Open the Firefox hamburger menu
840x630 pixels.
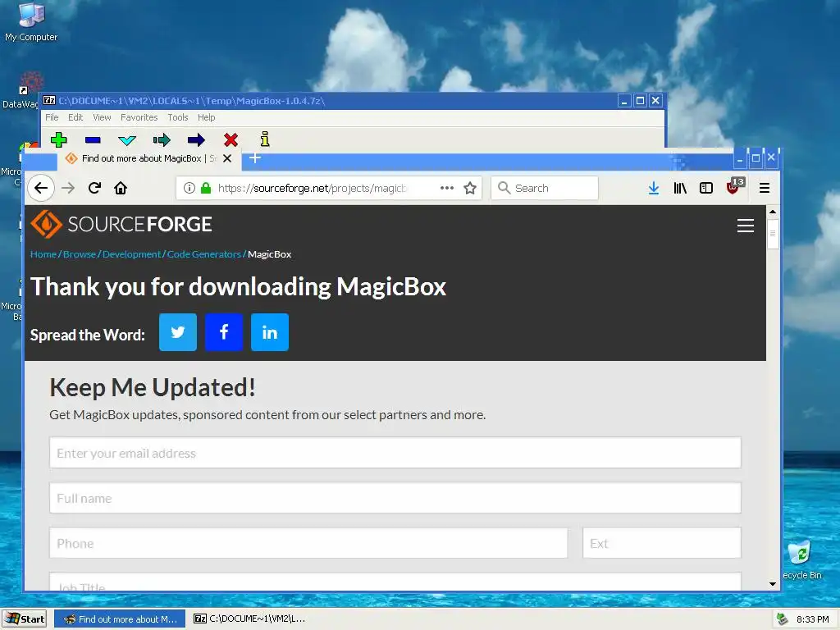(x=765, y=188)
